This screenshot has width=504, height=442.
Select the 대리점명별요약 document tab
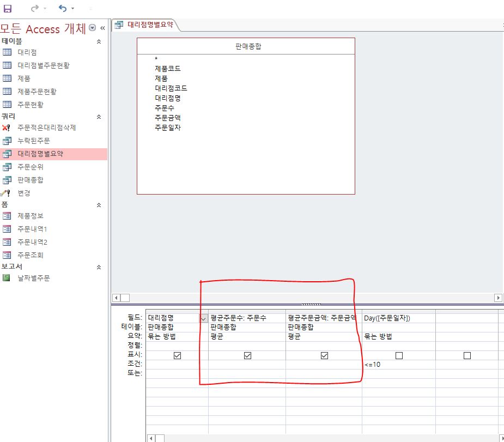click(145, 25)
